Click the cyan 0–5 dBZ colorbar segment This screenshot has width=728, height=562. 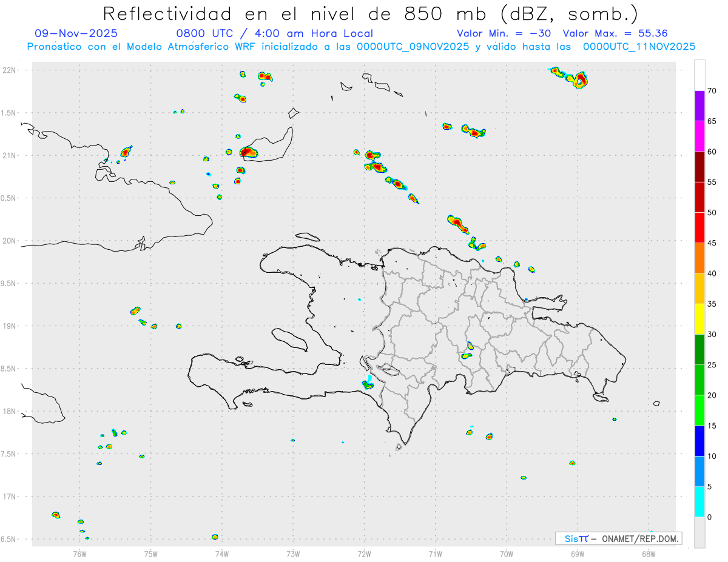(x=699, y=502)
